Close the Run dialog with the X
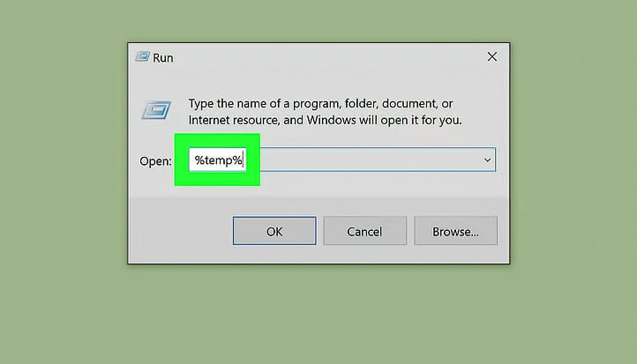Image resolution: width=637 pixels, height=364 pixels. click(x=492, y=56)
